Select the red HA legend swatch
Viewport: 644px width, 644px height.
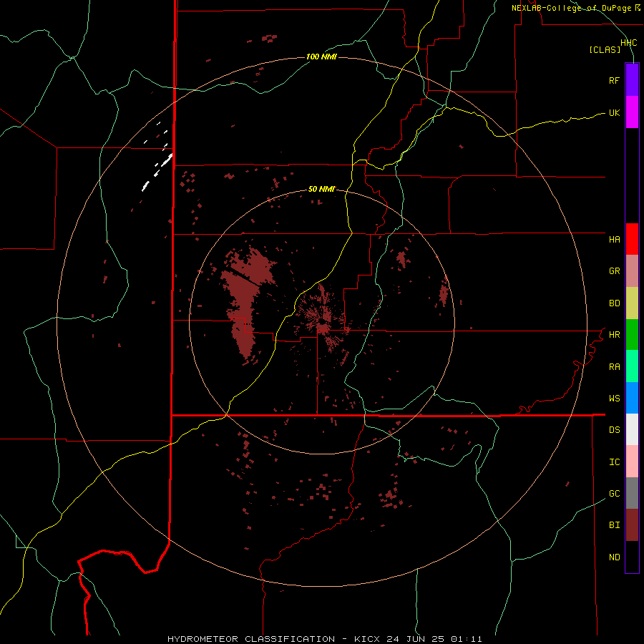pos(632,239)
